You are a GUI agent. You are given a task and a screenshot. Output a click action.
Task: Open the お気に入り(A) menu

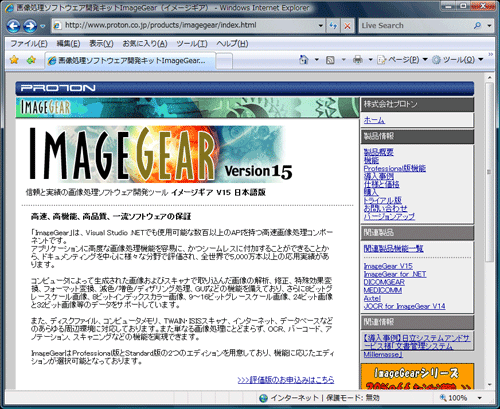pyautogui.click(x=145, y=44)
